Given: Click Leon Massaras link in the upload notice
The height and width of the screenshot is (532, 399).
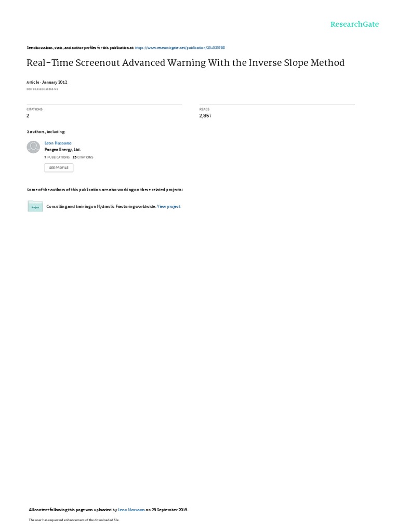Looking at the screenshot, I should (x=131, y=510).
